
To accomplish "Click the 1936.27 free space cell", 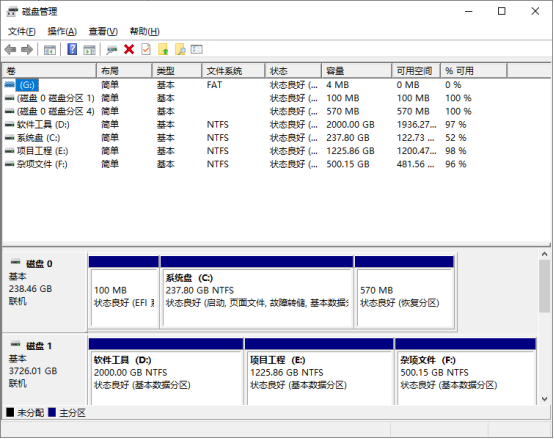I will pos(416,125).
